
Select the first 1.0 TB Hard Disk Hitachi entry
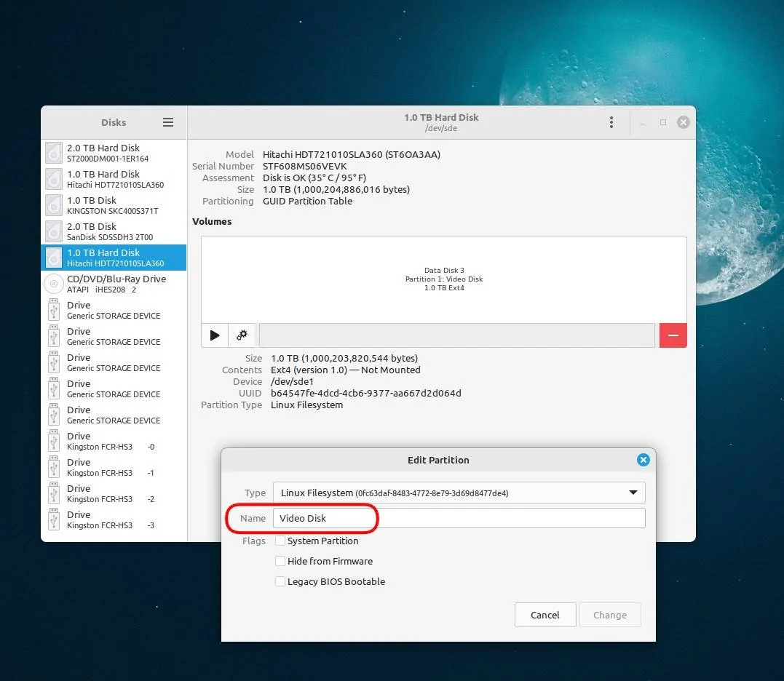(x=114, y=179)
